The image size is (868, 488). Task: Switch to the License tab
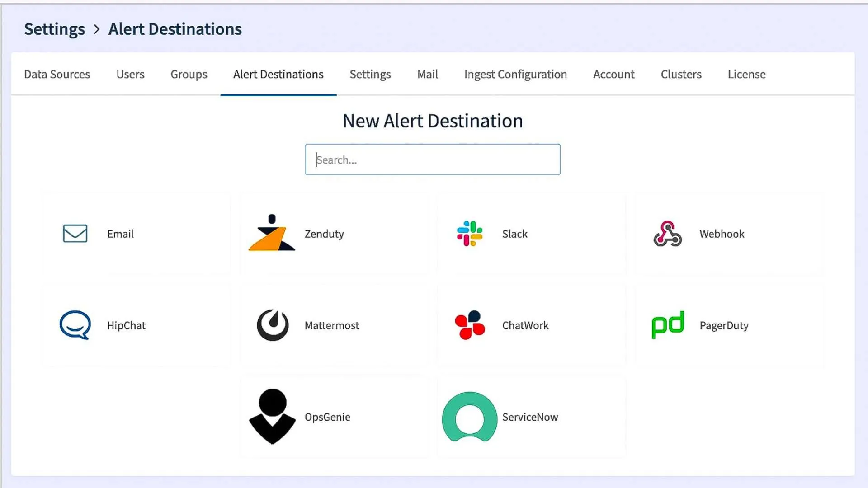pyautogui.click(x=747, y=74)
